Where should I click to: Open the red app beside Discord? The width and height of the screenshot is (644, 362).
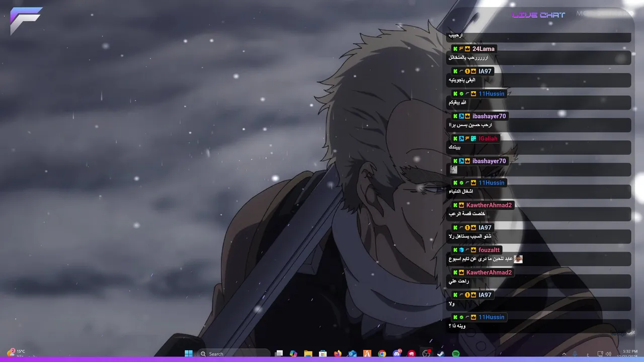412,353
